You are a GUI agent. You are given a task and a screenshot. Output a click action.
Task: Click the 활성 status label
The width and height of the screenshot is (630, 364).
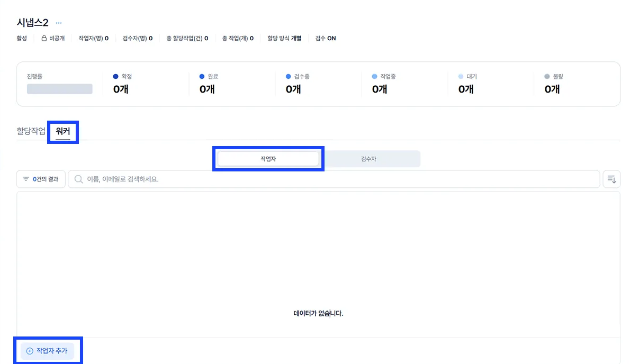pos(22,38)
